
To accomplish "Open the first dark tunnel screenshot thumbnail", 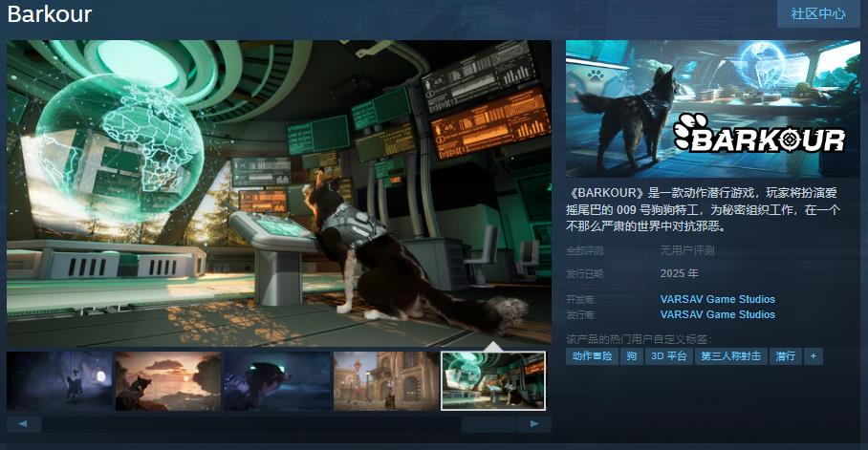I will coord(59,380).
